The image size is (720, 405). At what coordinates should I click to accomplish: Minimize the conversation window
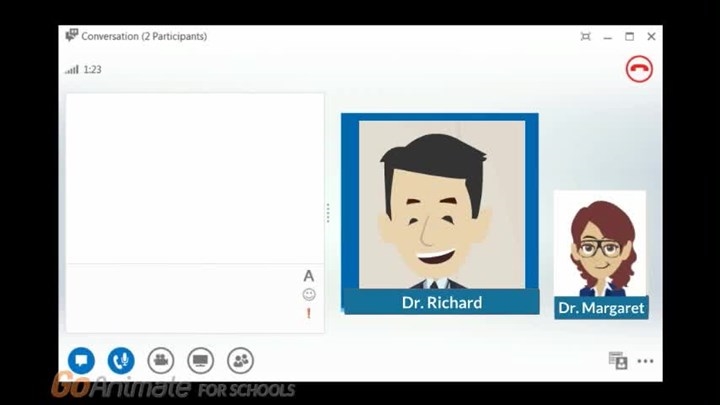(608, 37)
